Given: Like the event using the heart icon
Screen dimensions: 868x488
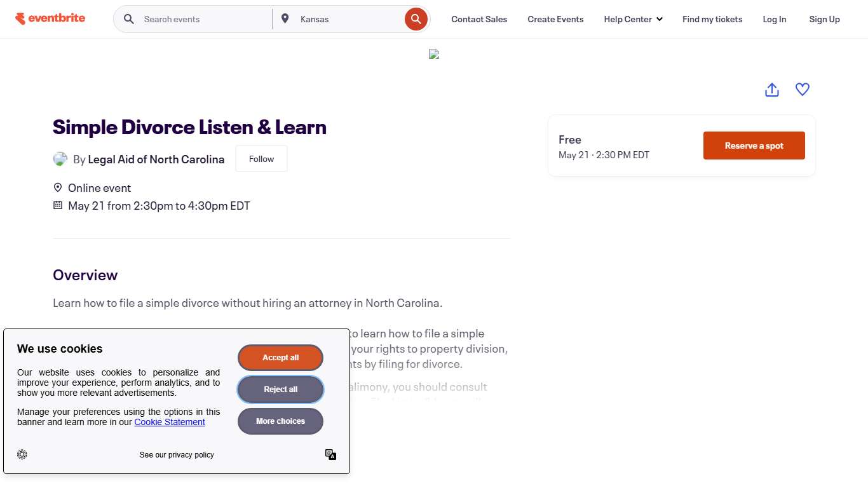Looking at the screenshot, I should [802, 90].
